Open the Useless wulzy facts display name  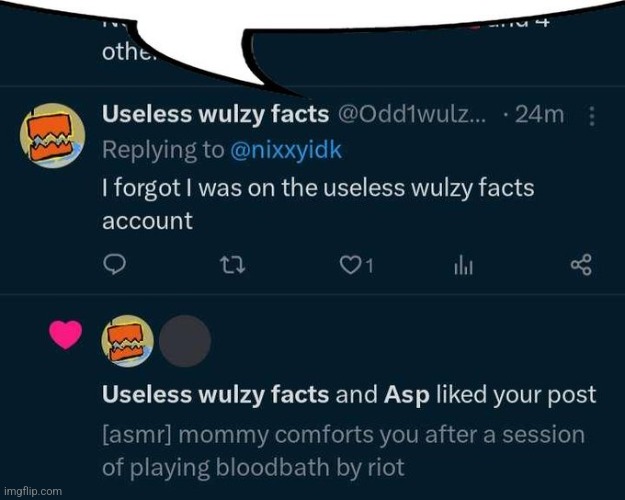[x=215, y=114]
